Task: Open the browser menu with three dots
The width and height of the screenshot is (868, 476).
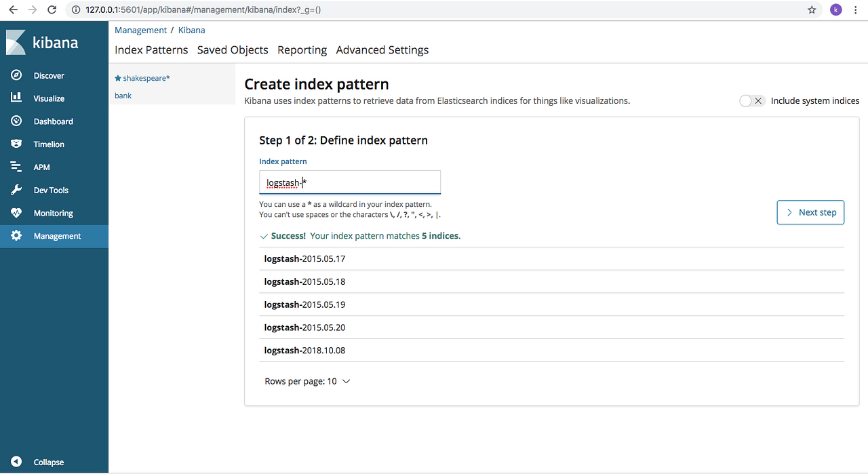Action: pyautogui.click(x=855, y=9)
